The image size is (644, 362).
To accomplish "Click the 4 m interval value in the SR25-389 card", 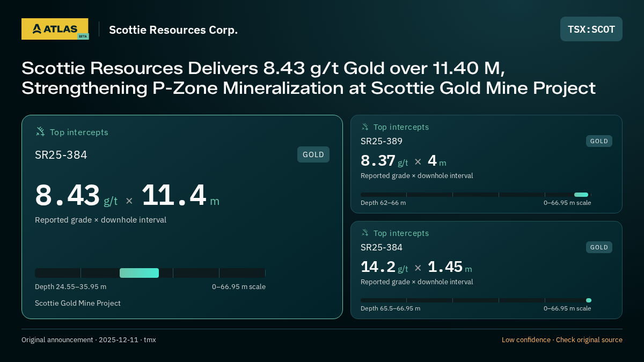I will 437,161.
